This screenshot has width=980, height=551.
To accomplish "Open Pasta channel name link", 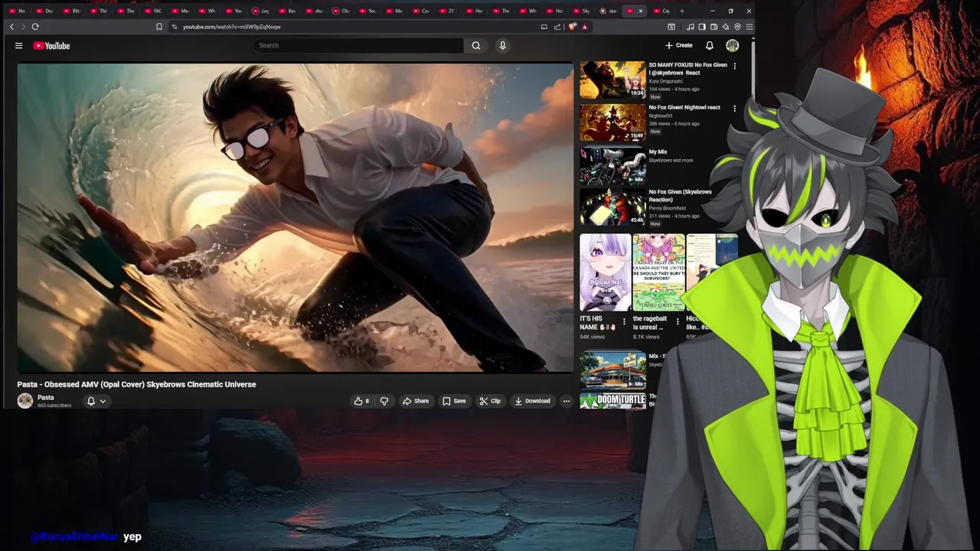I will [46, 397].
